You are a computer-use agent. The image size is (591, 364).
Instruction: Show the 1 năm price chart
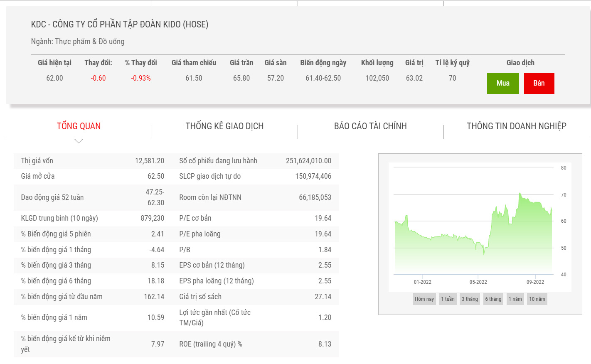(x=515, y=299)
